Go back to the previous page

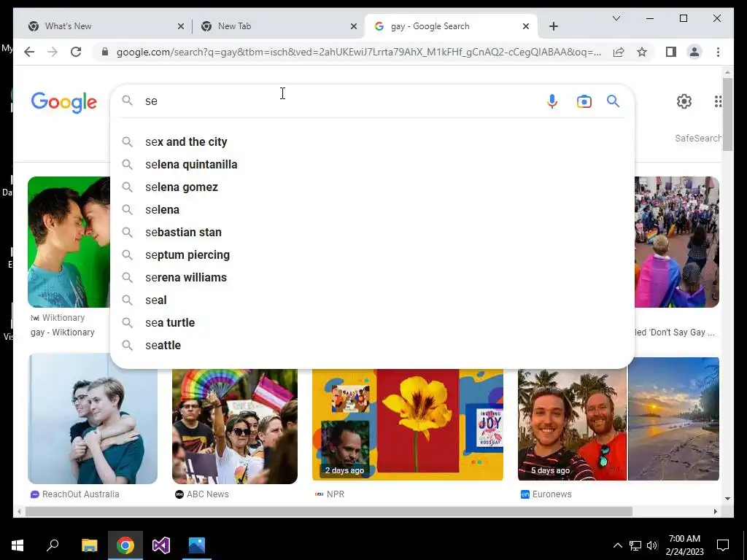pyautogui.click(x=29, y=52)
